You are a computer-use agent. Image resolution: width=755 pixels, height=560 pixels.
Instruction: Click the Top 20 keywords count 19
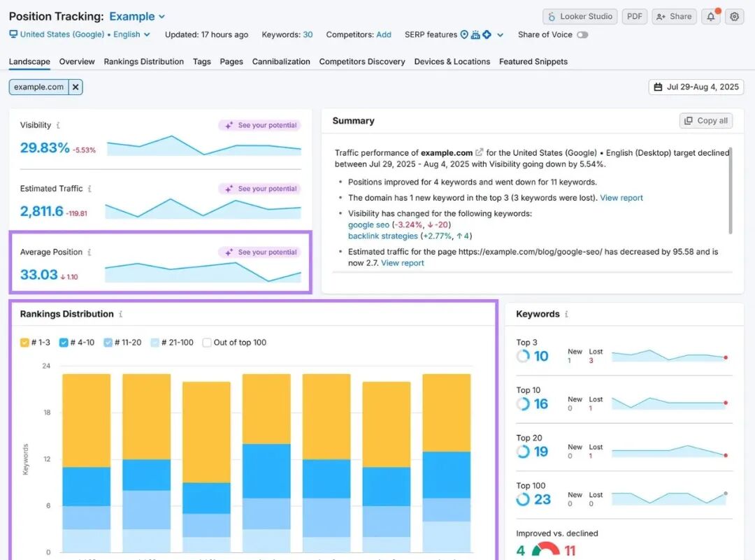(x=540, y=452)
